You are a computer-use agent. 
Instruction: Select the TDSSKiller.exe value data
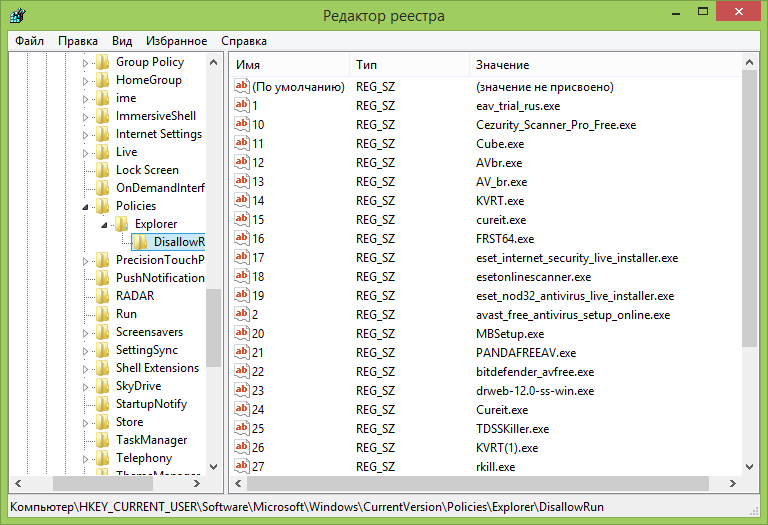512,429
